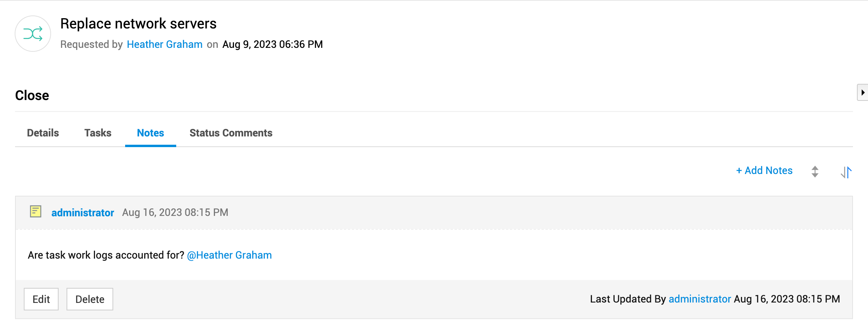Click administrator link in Last Updated By

click(700, 299)
